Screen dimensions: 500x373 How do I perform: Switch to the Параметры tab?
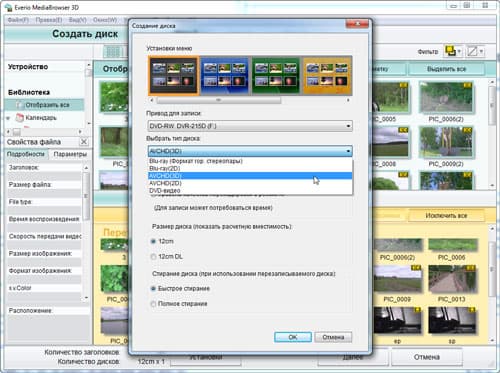pyautogui.click(x=70, y=154)
